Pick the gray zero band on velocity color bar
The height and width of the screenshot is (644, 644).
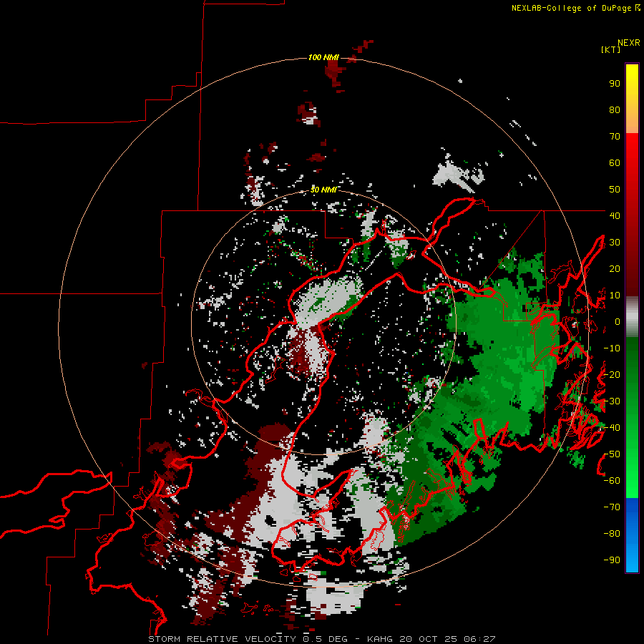pos(632,317)
